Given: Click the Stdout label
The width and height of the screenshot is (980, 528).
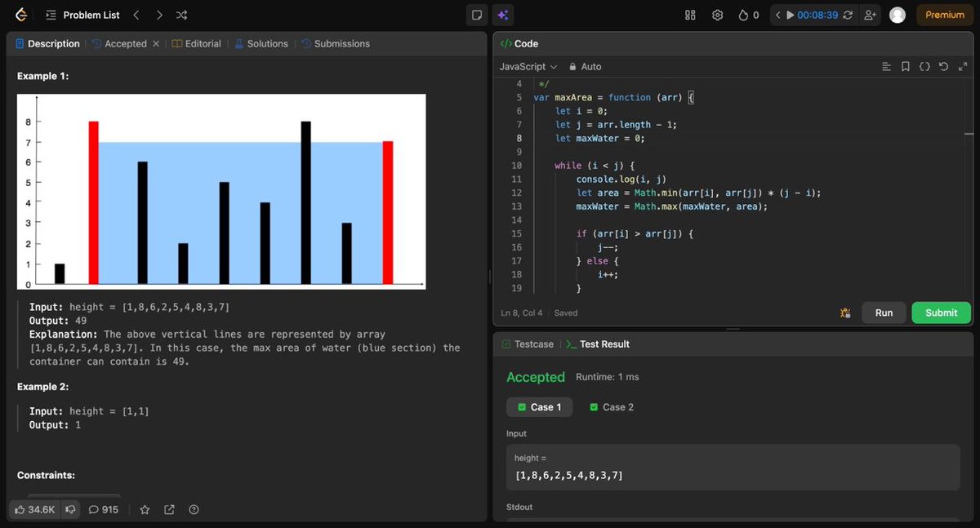Looking at the screenshot, I should coord(519,507).
